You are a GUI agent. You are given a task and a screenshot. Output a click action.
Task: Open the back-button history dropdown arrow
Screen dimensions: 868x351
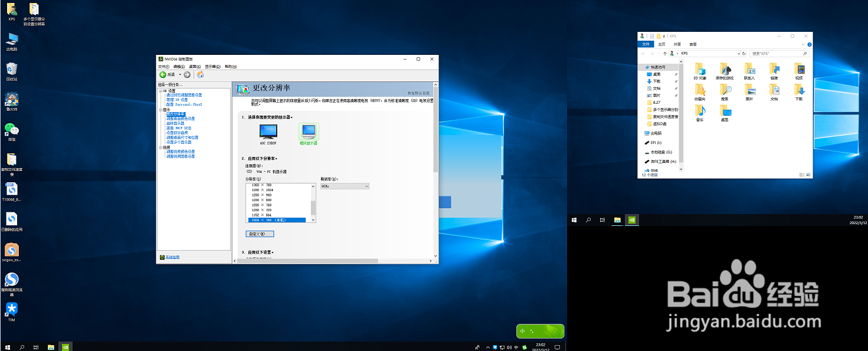pyautogui.click(x=180, y=74)
